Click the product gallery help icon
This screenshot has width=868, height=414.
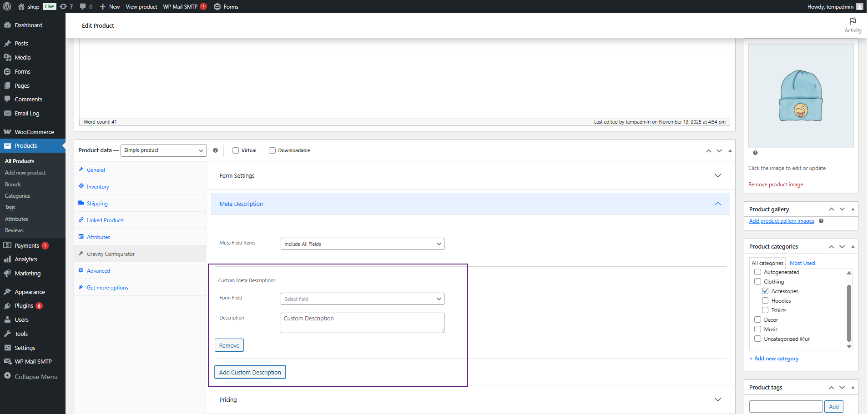click(821, 221)
